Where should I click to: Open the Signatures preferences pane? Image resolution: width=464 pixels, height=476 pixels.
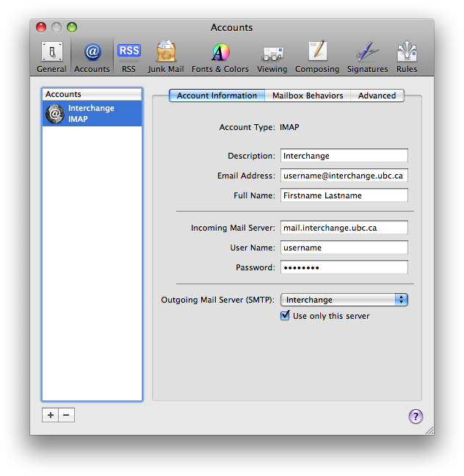coord(367,57)
